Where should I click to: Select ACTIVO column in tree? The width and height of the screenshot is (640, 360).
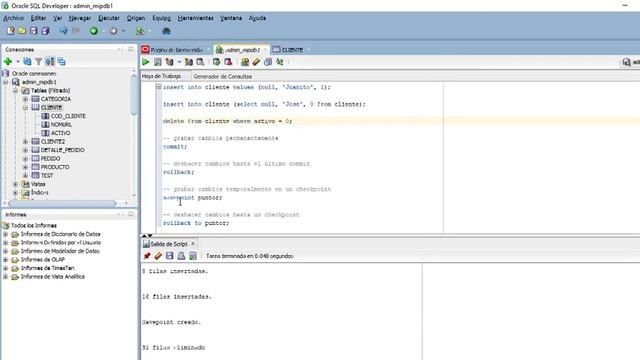coord(60,133)
